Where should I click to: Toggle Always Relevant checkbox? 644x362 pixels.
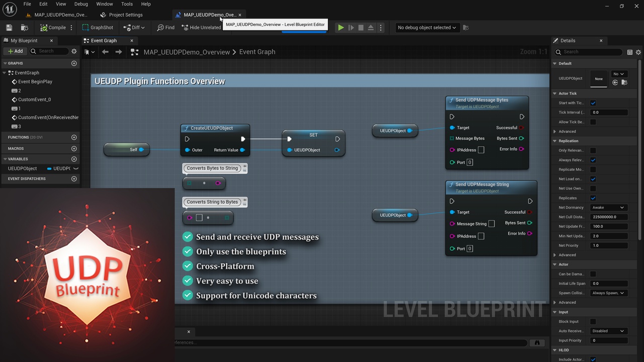[x=593, y=160]
